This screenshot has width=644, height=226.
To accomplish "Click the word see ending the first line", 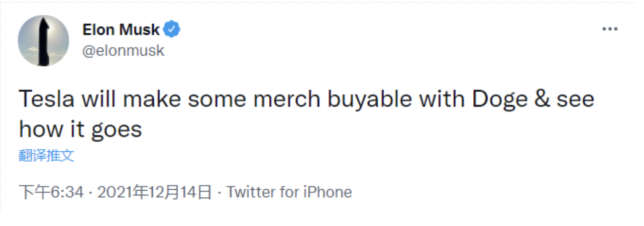I will (575, 100).
